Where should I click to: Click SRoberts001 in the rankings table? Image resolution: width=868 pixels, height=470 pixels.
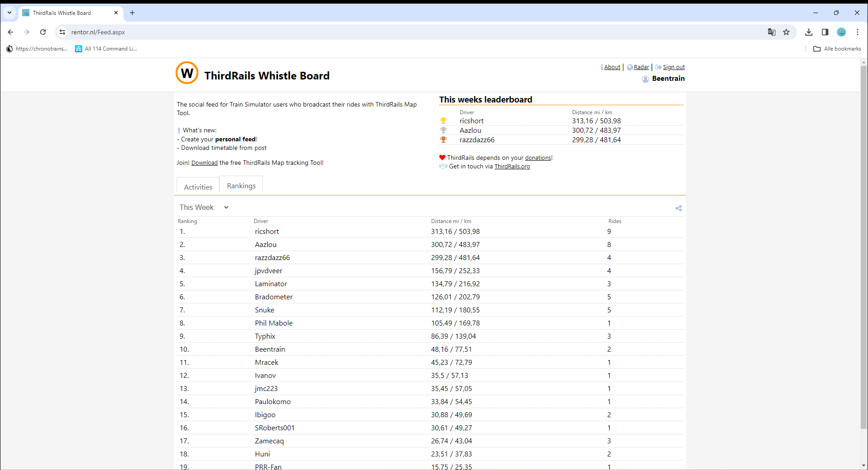coord(275,428)
